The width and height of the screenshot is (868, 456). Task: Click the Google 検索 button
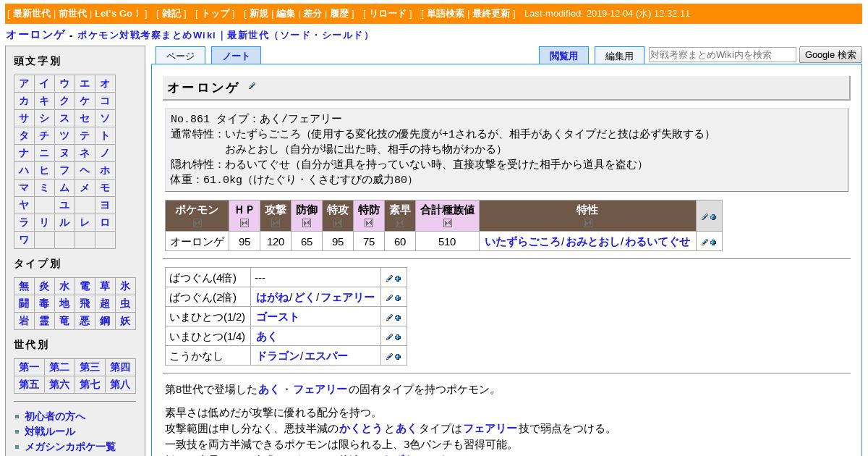pyautogui.click(x=830, y=55)
